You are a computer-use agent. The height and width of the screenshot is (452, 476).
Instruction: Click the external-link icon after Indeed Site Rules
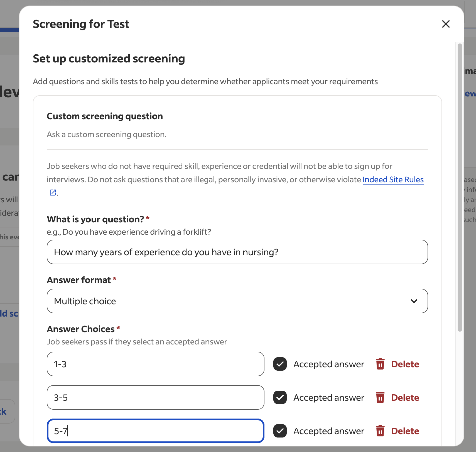click(52, 192)
